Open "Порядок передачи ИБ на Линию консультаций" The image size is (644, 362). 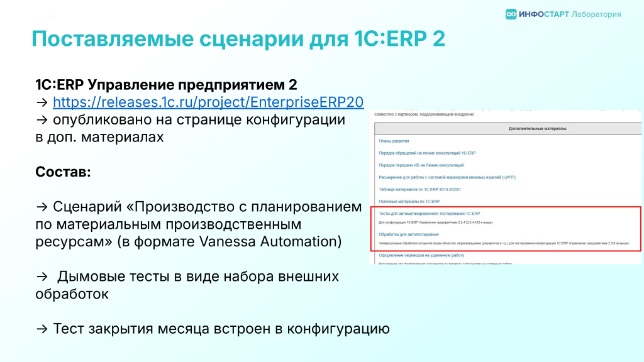click(x=421, y=165)
